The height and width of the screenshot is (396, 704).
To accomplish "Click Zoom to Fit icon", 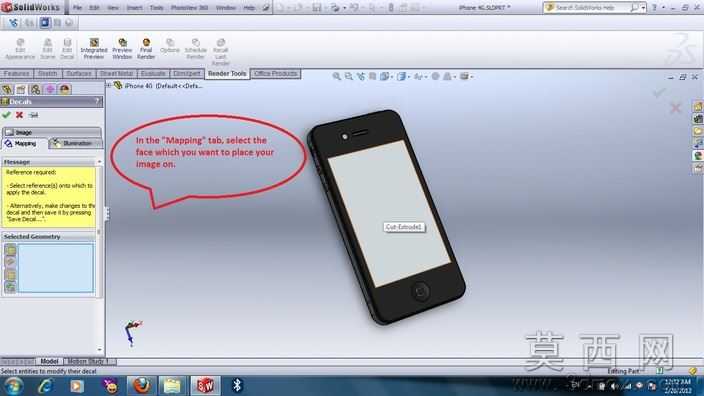I will (x=336, y=77).
